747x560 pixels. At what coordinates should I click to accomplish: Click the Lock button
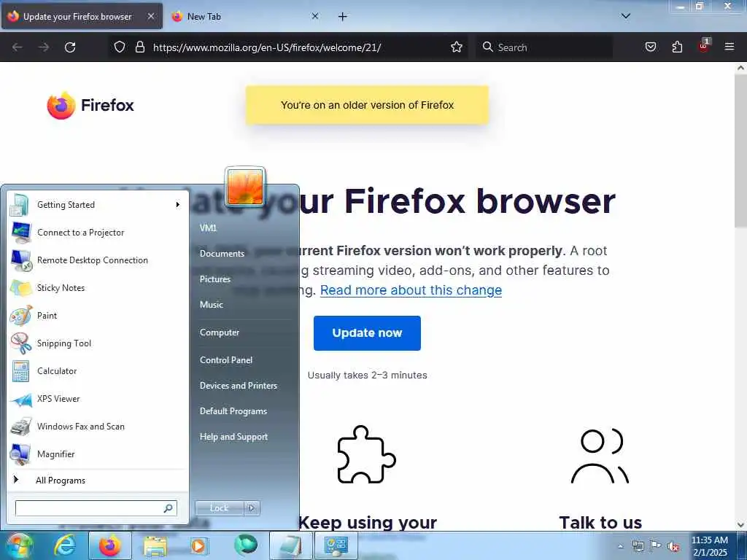(x=219, y=508)
